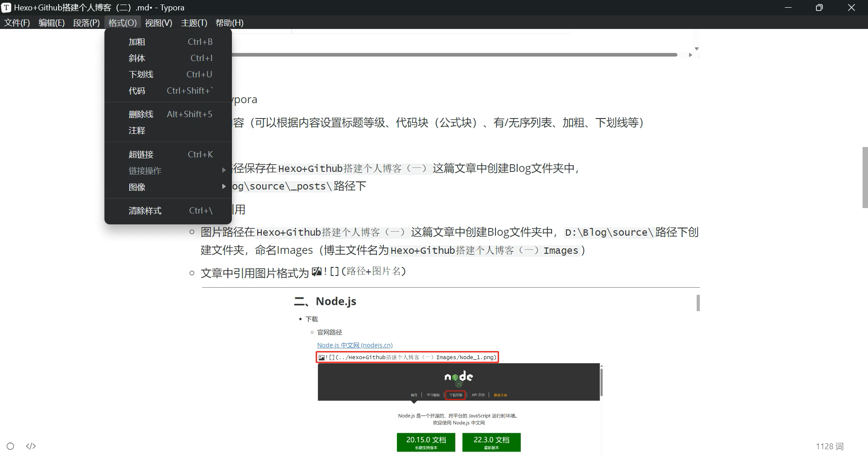
Task: Expand the 图像 submenu arrow
Action: (x=223, y=186)
